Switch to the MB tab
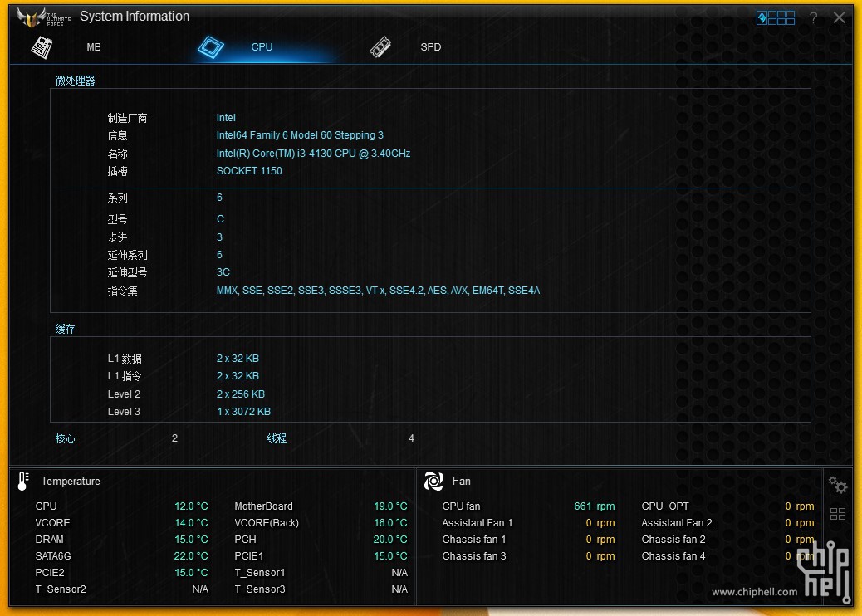 click(x=94, y=47)
